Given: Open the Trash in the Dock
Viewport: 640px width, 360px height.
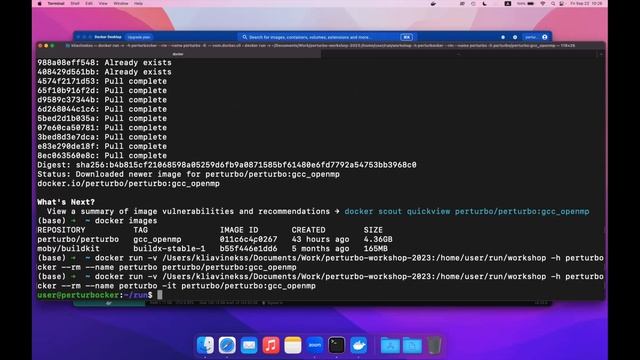Looking at the screenshot, I should tap(434, 345).
